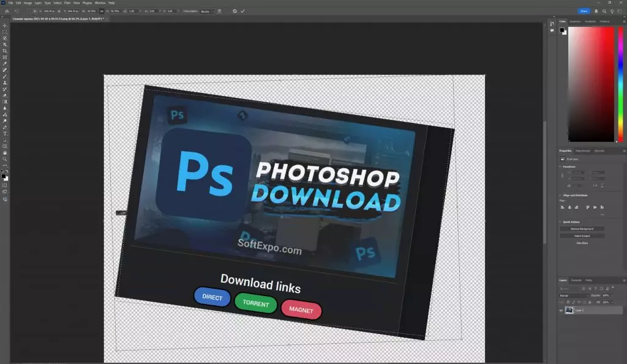The width and height of the screenshot is (627, 364).
Task: Select the Brush tool
Action: click(x=5, y=76)
